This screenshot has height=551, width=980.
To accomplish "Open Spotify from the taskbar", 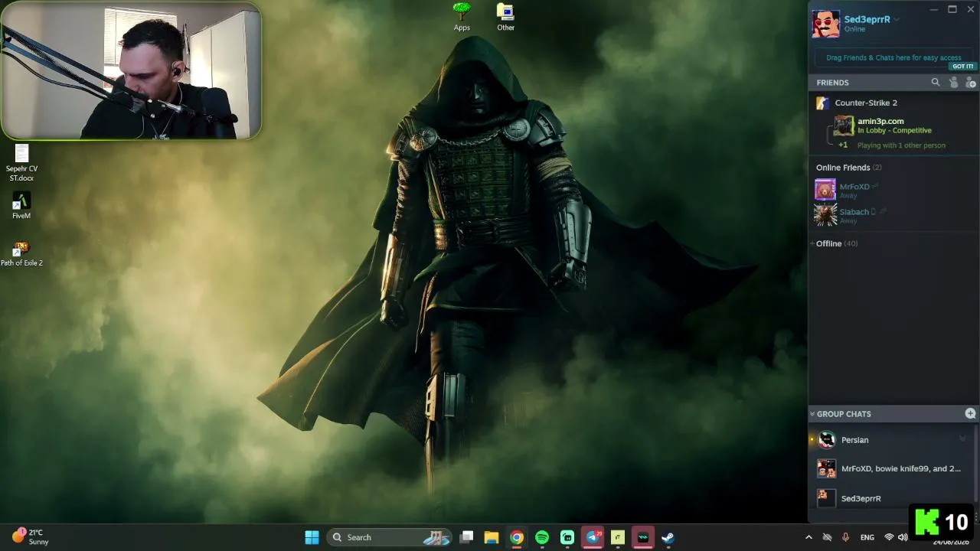I will click(542, 537).
